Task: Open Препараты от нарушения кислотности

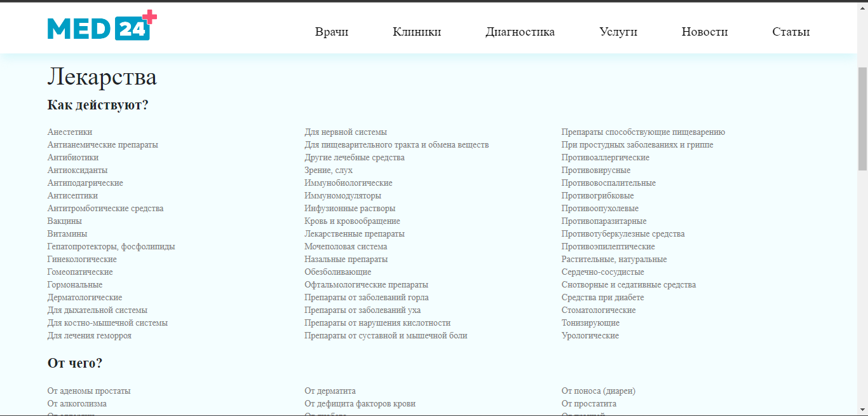Action: 377,323
